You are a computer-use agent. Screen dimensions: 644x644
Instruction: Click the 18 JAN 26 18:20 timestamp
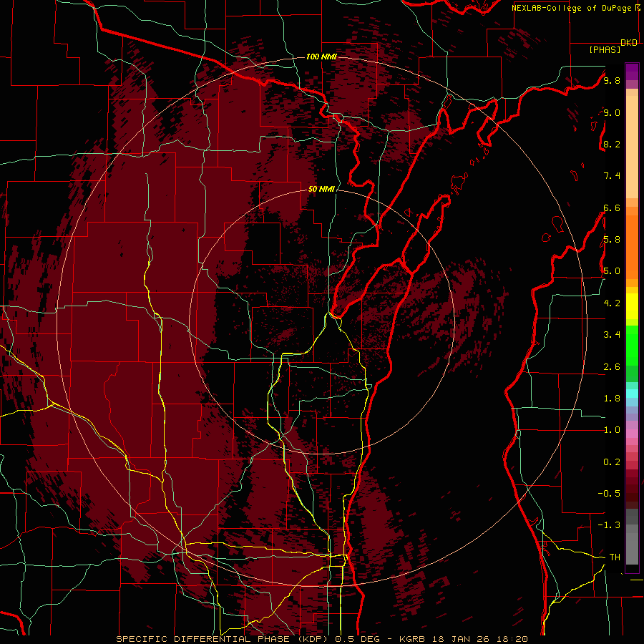pyautogui.click(x=479, y=639)
